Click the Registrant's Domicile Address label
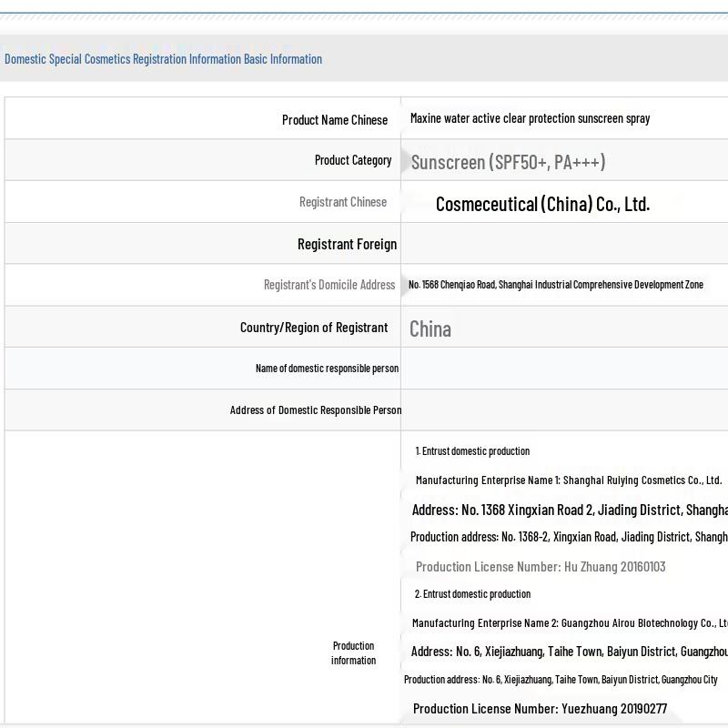 pos(329,285)
